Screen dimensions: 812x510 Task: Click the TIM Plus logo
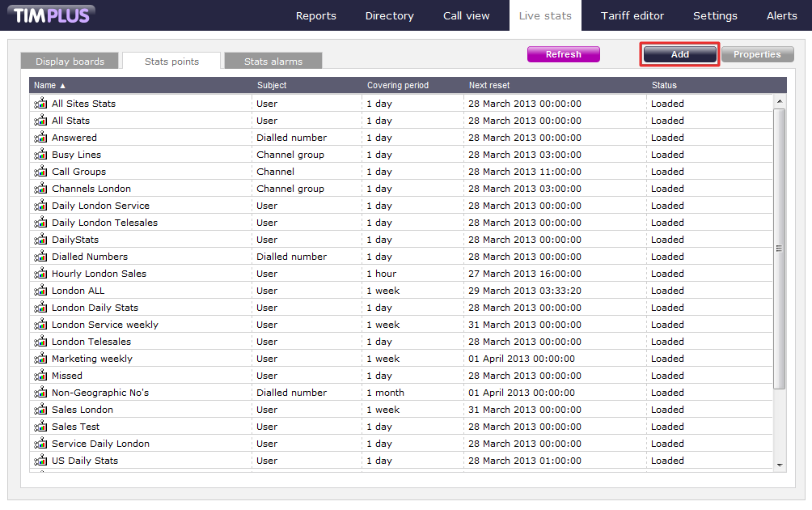(53, 15)
